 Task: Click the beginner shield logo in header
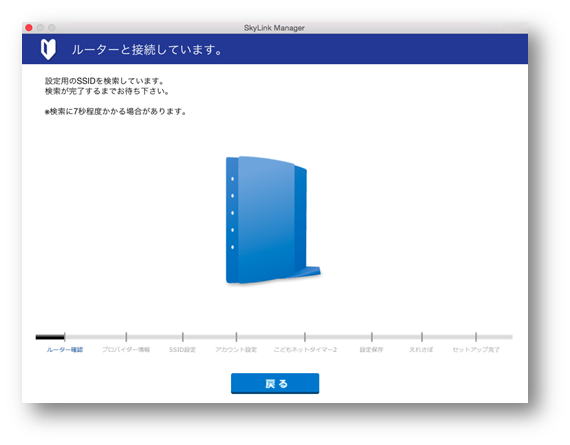click(x=48, y=49)
